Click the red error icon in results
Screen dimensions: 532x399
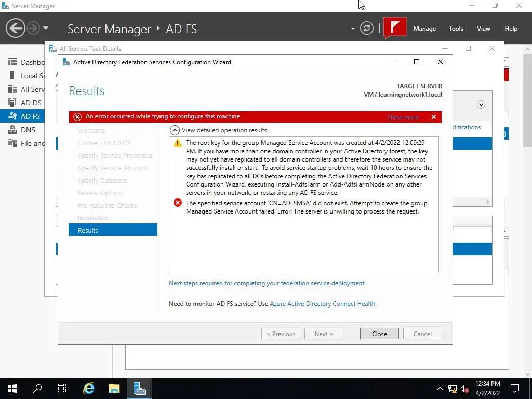click(178, 203)
